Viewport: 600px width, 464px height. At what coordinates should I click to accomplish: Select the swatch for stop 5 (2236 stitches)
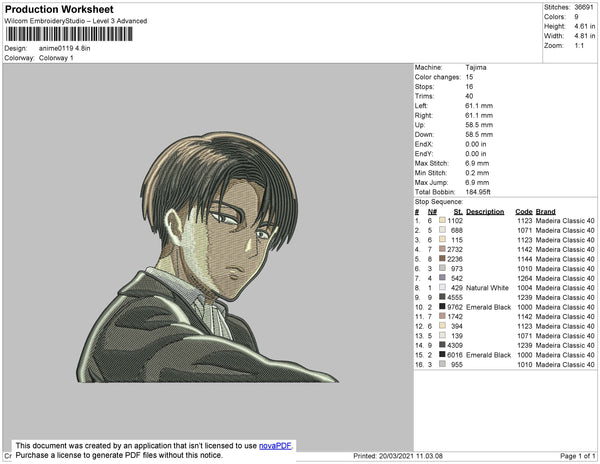click(x=442, y=259)
